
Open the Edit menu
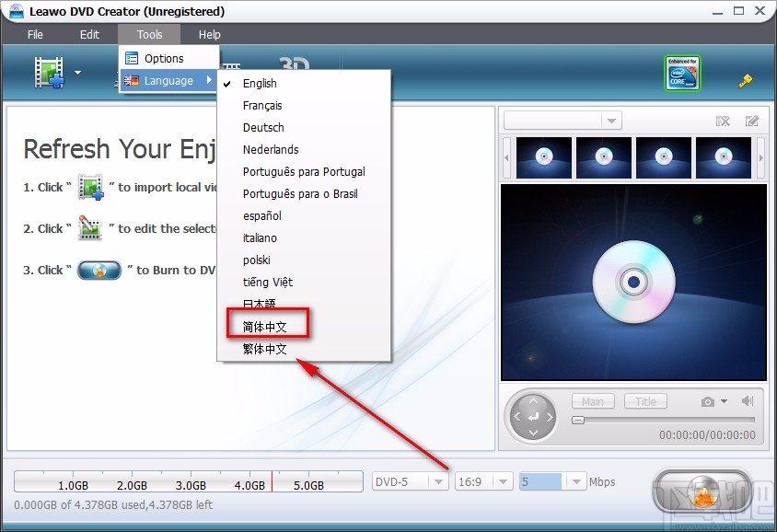coord(89,35)
